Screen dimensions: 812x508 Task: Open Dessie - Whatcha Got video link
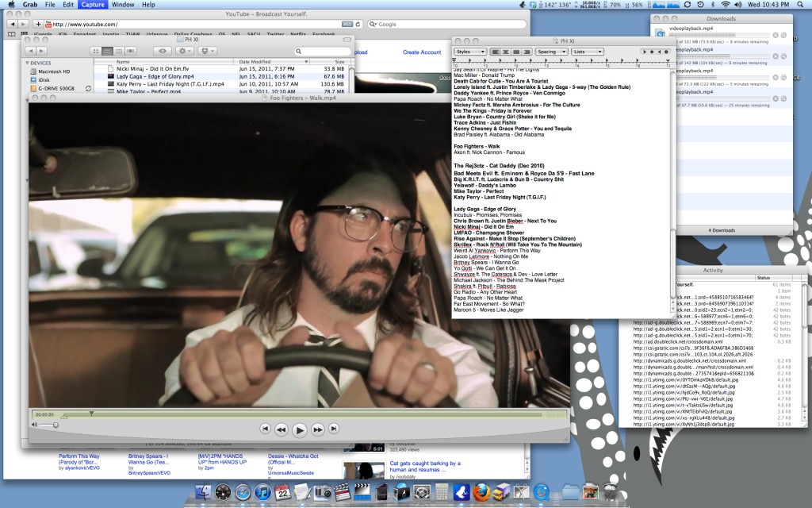[x=293, y=460]
